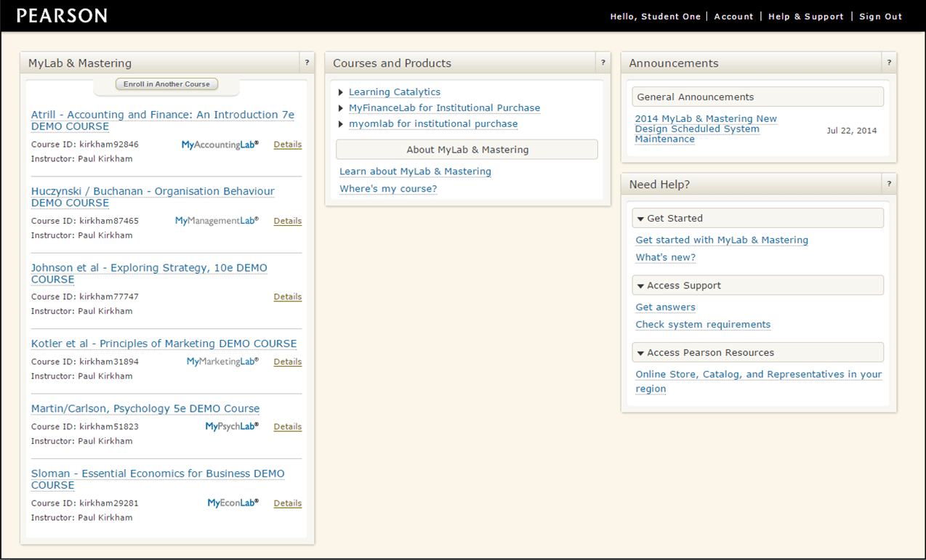Open help for MyLab & Mastering panel
This screenshot has height=560, width=926.
click(x=307, y=63)
